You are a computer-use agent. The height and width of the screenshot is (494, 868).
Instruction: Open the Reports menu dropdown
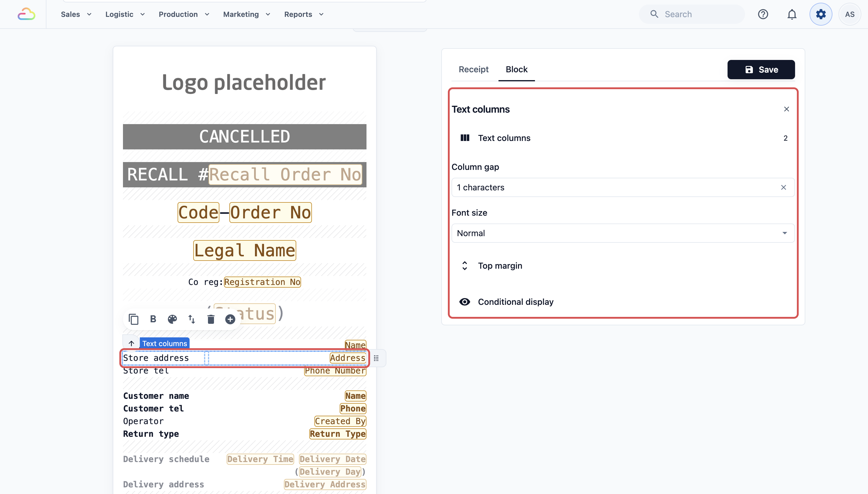(x=304, y=14)
